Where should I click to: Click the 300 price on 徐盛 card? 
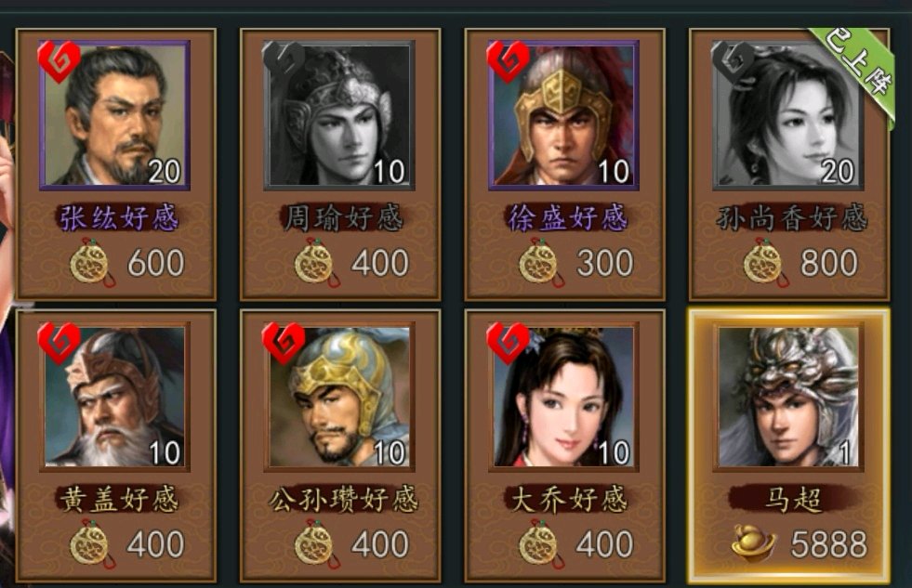point(605,263)
